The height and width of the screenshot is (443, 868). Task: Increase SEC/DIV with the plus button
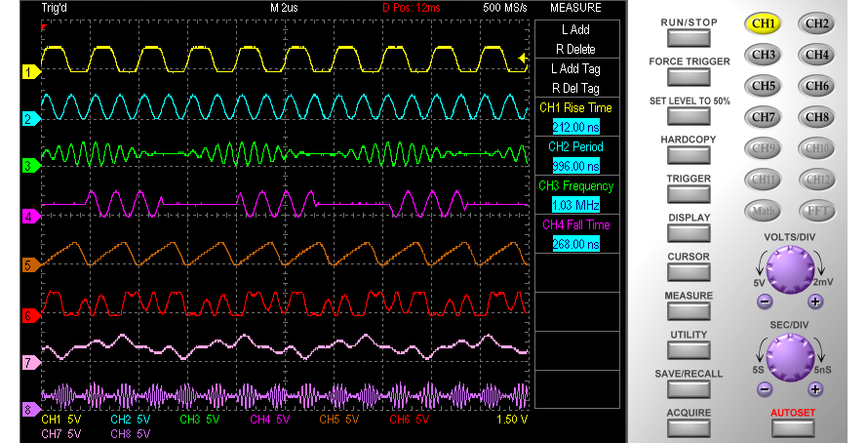(x=815, y=389)
